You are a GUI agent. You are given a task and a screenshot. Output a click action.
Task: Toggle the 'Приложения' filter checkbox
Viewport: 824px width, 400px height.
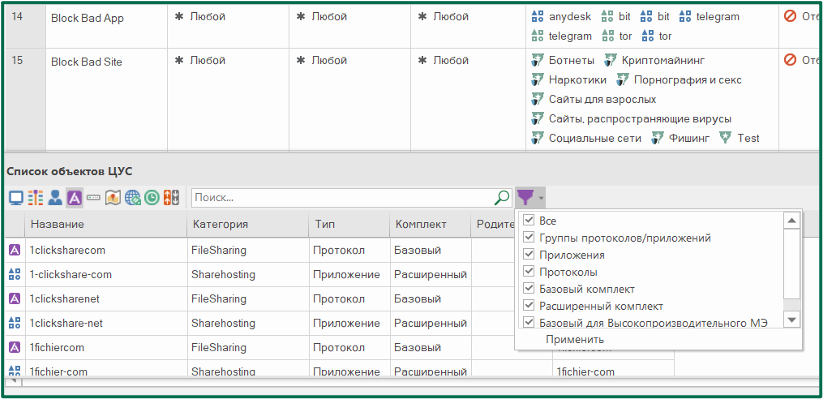pos(529,255)
